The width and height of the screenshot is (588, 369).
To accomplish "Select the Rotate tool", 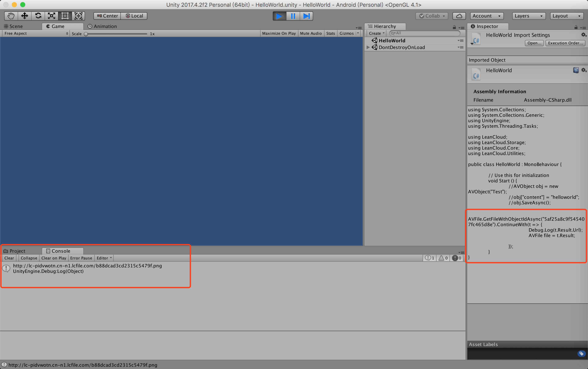I will pyautogui.click(x=38, y=16).
